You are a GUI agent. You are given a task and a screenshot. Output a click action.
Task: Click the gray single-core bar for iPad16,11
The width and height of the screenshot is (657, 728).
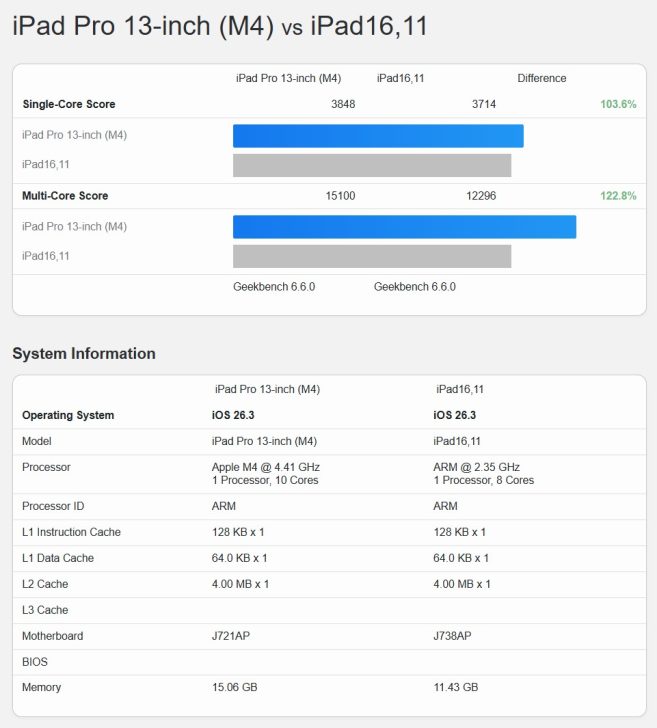coord(372,165)
